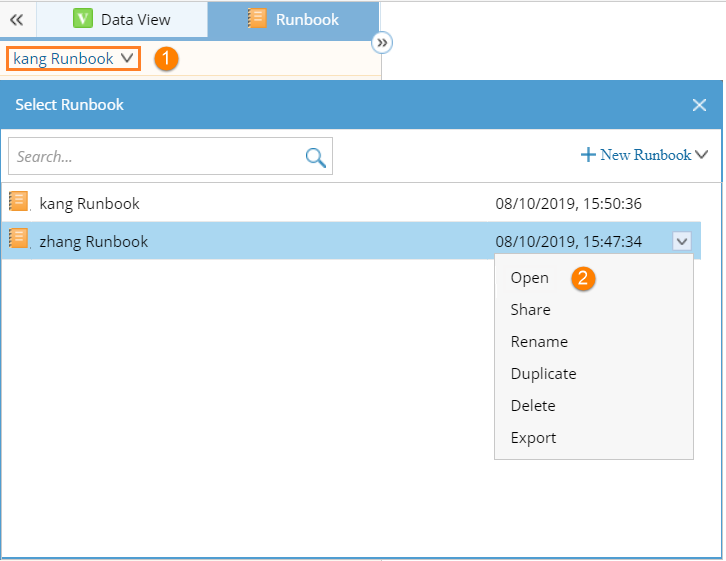Select Export in the context menu
Image resolution: width=726 pixels, height=561 pixels.
click(533, 438)
